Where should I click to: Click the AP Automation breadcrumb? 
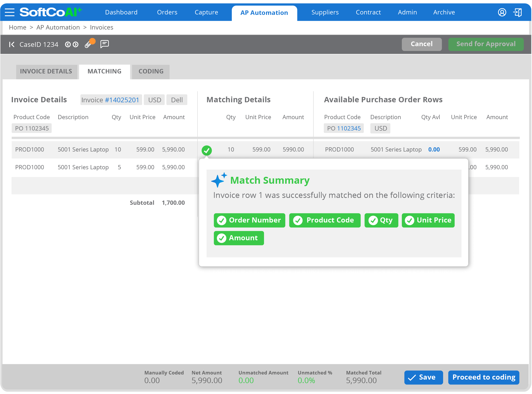58,28
